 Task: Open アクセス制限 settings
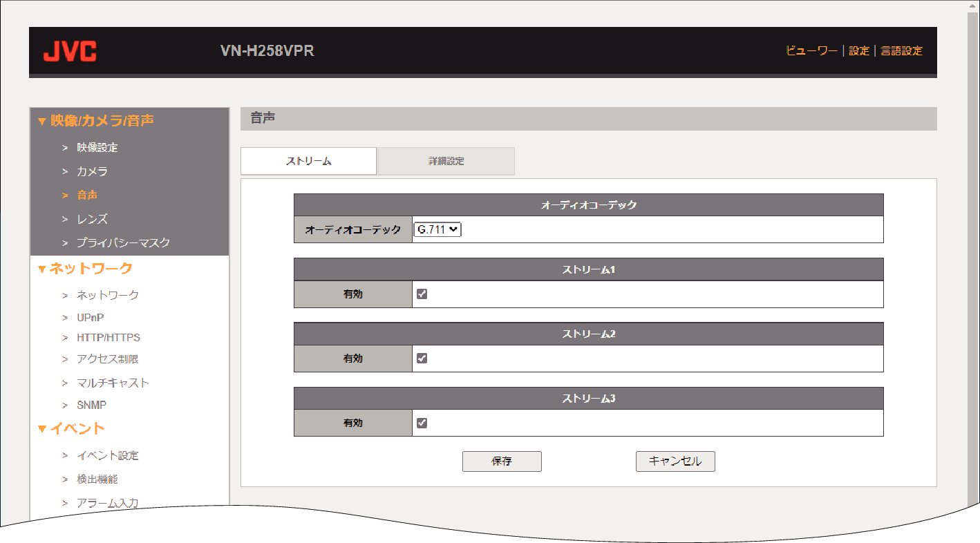click(108, 359)
